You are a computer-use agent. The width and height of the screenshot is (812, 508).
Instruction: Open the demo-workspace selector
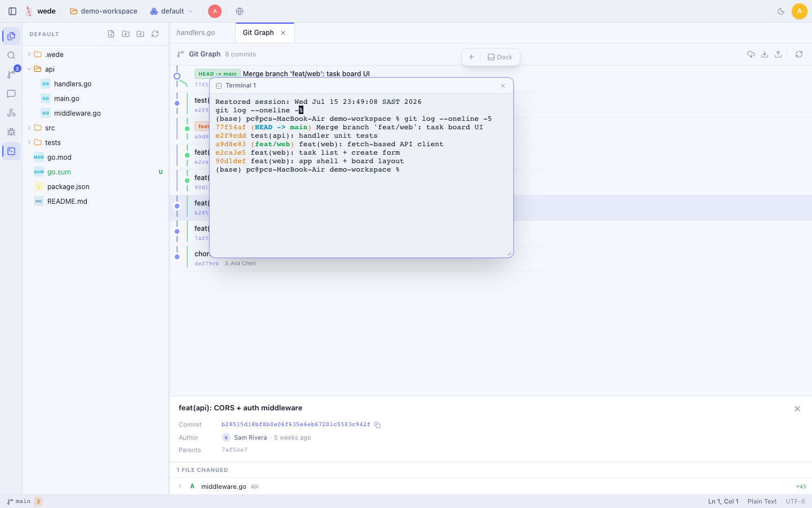point(104,11)
